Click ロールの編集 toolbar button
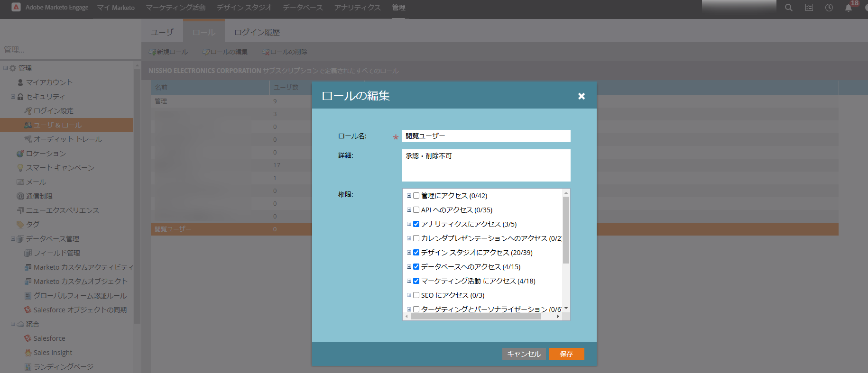The image size is (868, 373). click(x=225, y=52)
